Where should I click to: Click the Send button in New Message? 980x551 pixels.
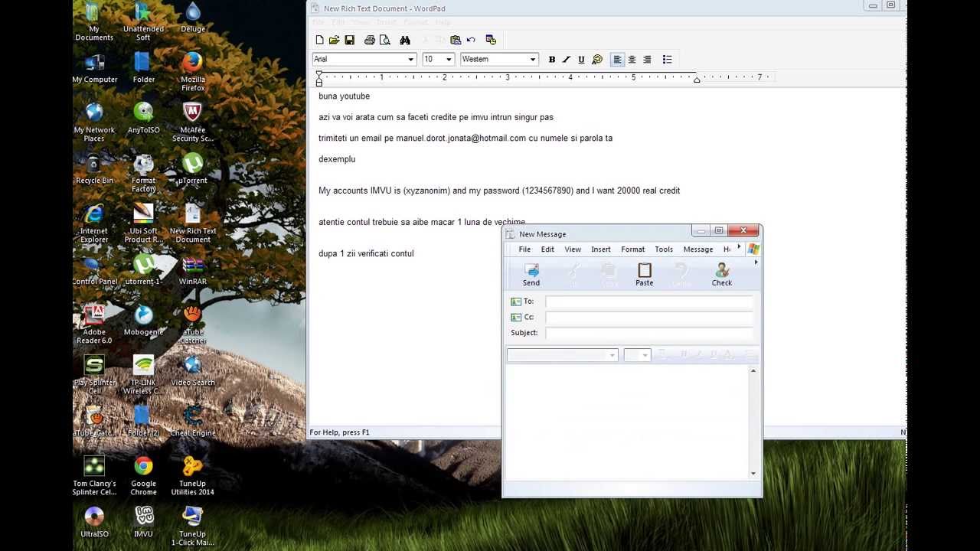pyautogui.click(x=531, y=275)
